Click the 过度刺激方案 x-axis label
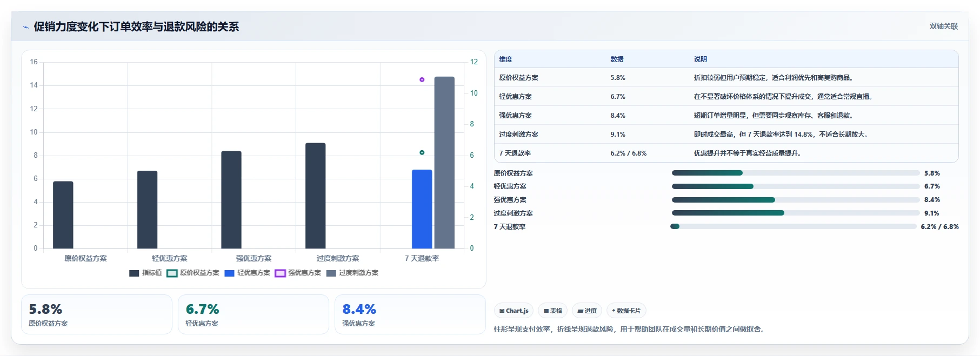 click(338, 258)
